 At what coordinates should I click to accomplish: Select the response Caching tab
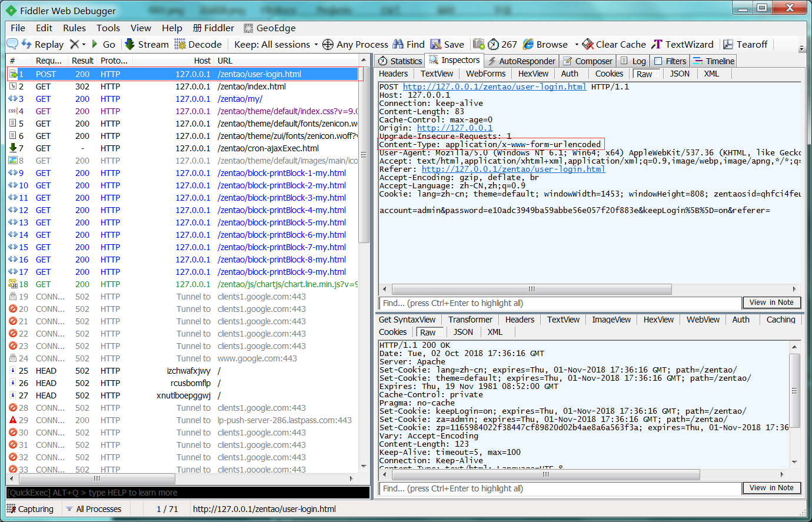(781, 320)
